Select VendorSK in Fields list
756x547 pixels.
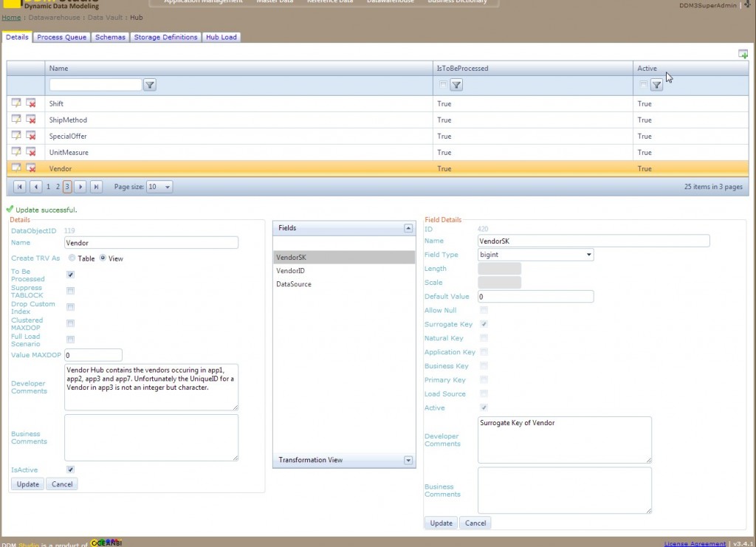click(344, 258)
